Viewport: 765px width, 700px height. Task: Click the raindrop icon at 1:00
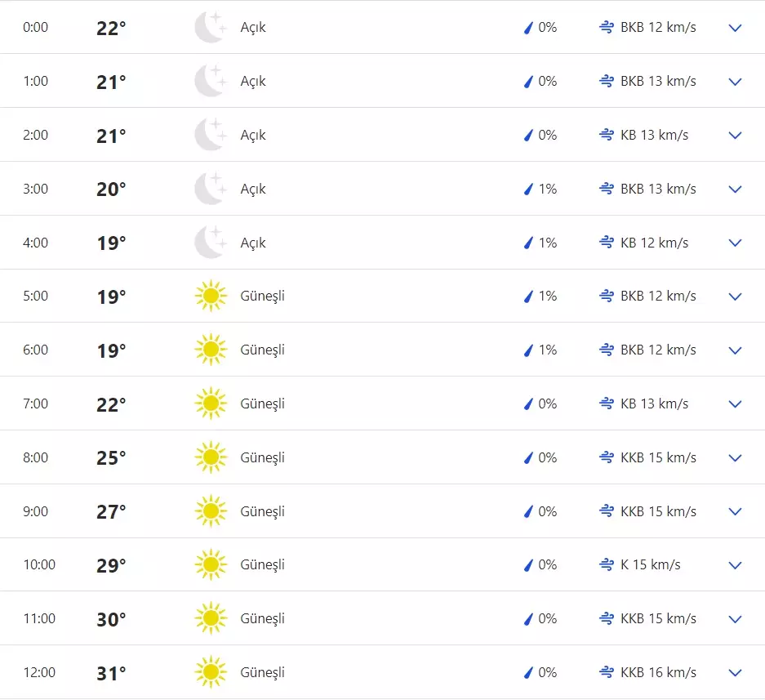click(x=528, y=82)
